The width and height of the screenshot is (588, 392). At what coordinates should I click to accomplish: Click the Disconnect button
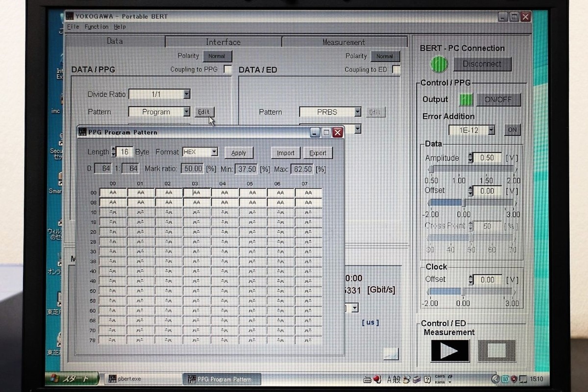tap(482, 64)
